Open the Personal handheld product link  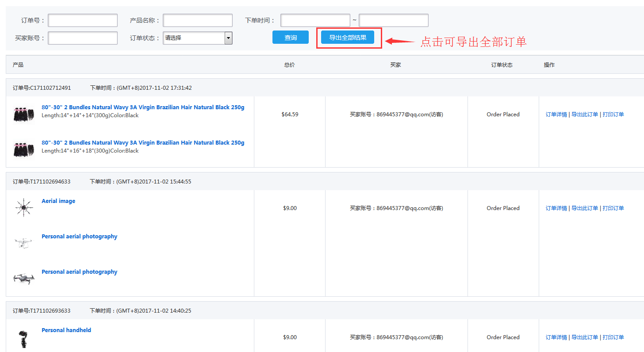coord(66,330)
